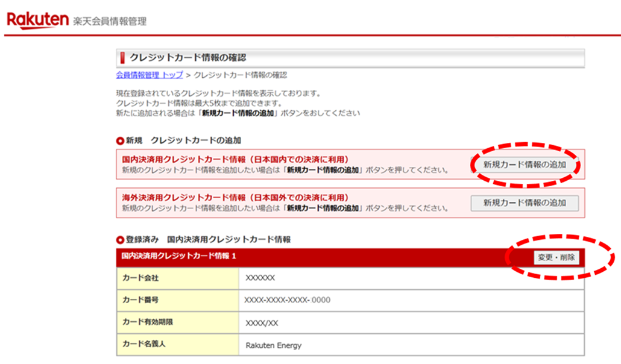The width and height of the screenshot is (621, 364).
Task: Click the XXXX/XX expiration date value
Action: (x=262, y=323)
